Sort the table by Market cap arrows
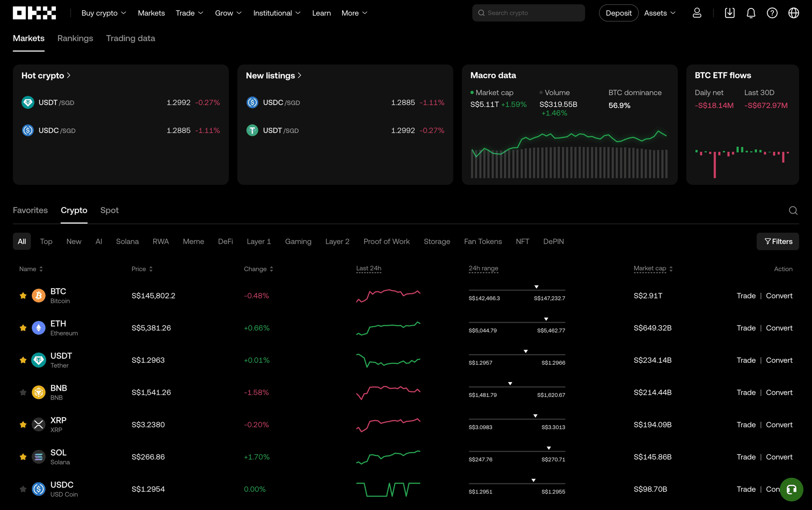This screenshot has width=812, height=510. pos(671,269)
